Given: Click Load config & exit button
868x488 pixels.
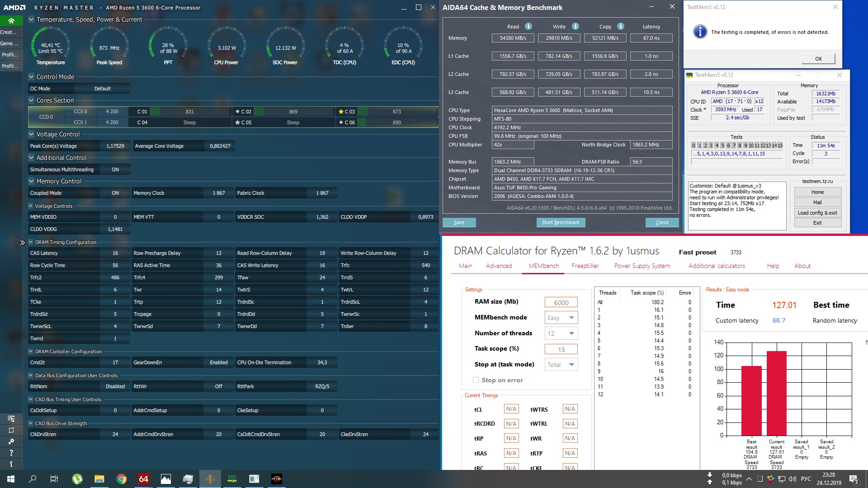Looking at the screenshot, I should (x=817, y=213).
